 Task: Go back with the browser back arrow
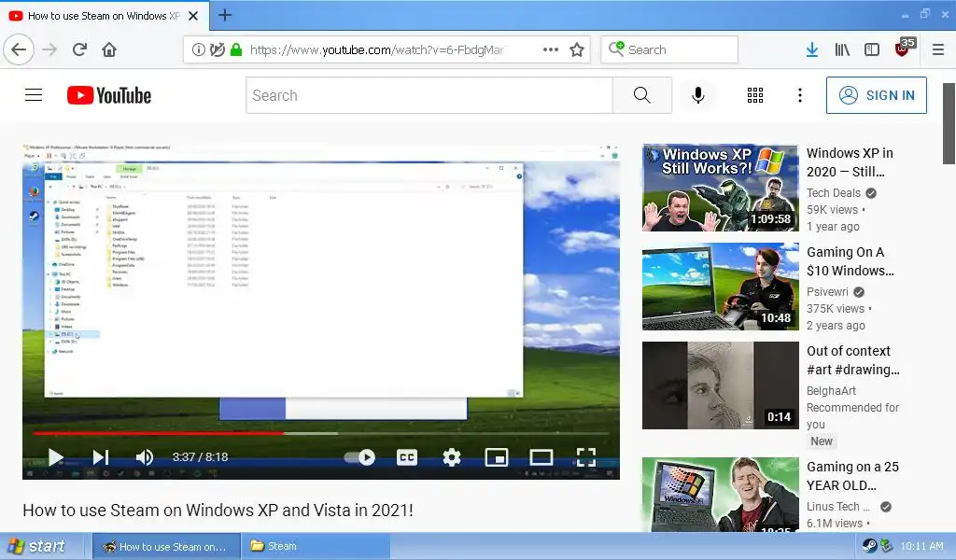pyautogui.click(x=19, y=49)
